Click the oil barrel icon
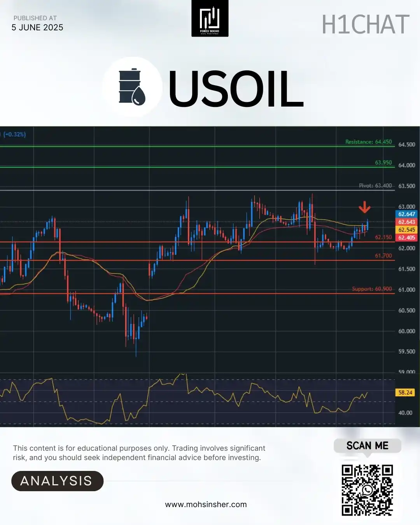The image size is (420, 525). [132, 87]
